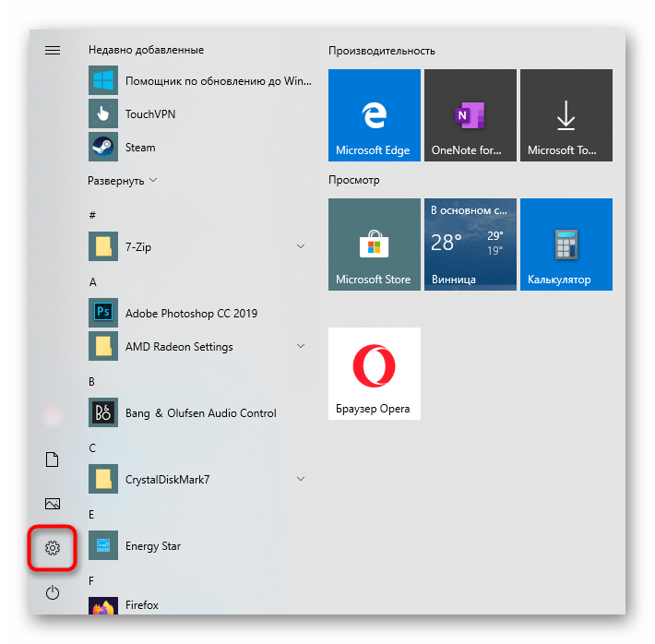Click the Производительность group header
This screenshot has height=644, width=655.
pos(381,51)
